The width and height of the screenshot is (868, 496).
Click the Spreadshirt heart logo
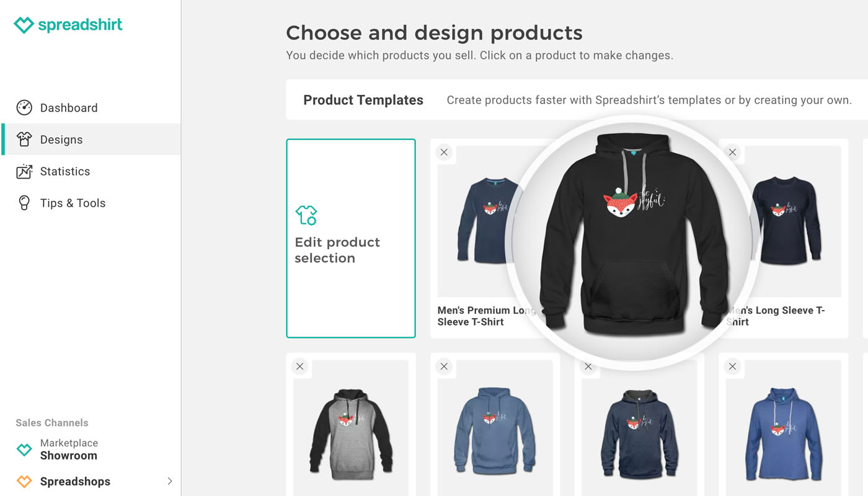click(24, 25)
